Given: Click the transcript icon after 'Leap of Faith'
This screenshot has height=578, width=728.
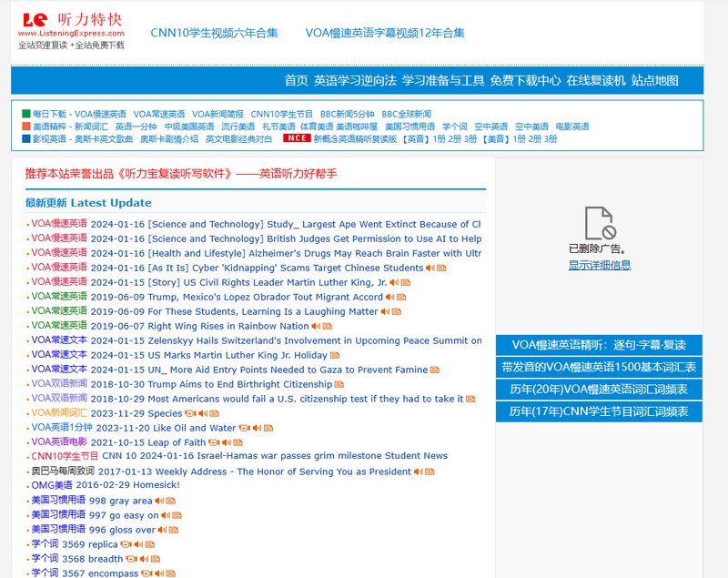Looking at the screenshot, I should tap(238, 442).
